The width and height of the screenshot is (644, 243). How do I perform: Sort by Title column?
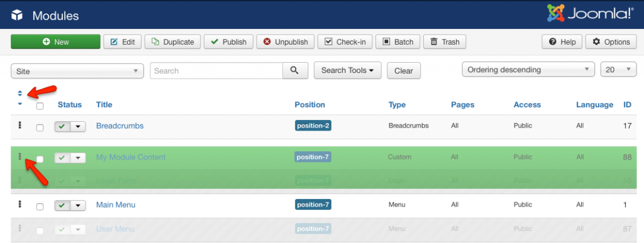104,105
